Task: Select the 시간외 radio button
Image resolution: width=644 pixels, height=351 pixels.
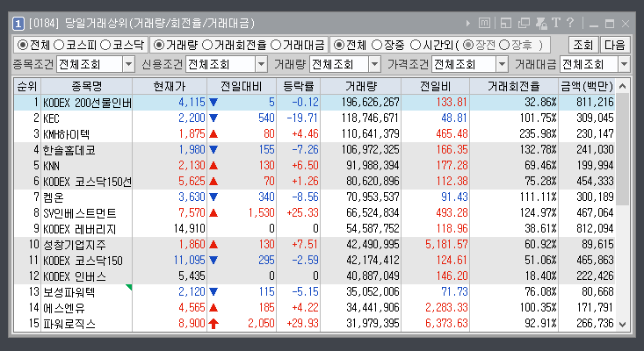Action: (416, 45)
